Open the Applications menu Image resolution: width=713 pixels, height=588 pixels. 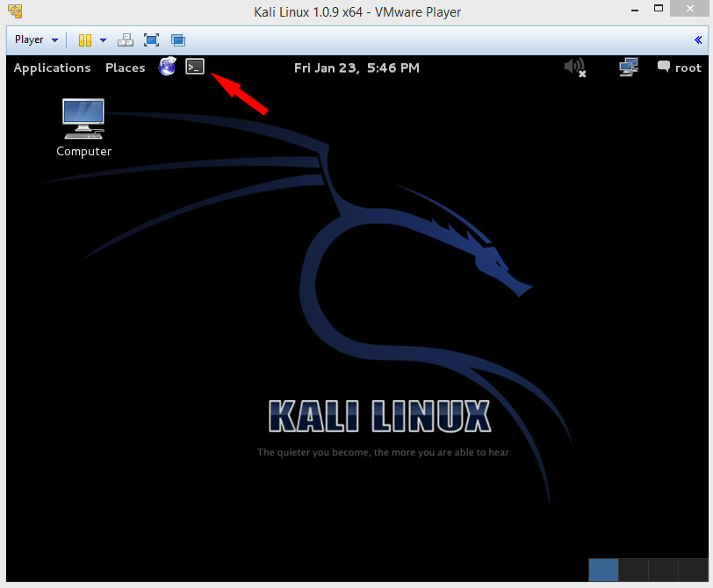[x=53, y=68]
